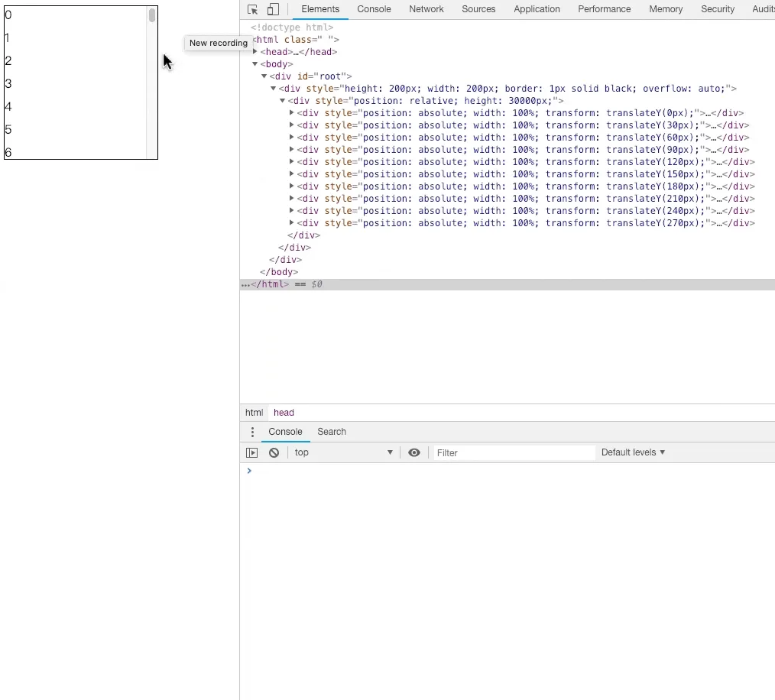Select the Console tab in the drawer
775x700 pixels.
(285, 432)
